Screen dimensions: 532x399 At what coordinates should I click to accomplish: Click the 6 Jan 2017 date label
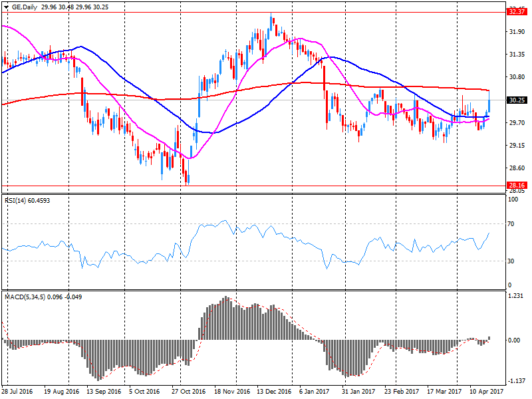pyautogui.click(x=315, y=392)
